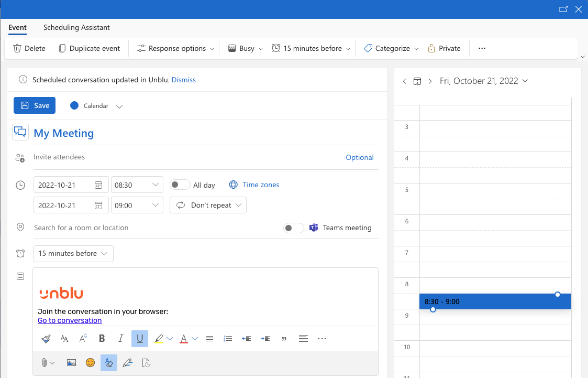
Task: Switch to the Scheduling Assistant tab
Action: tap(76, 27)
